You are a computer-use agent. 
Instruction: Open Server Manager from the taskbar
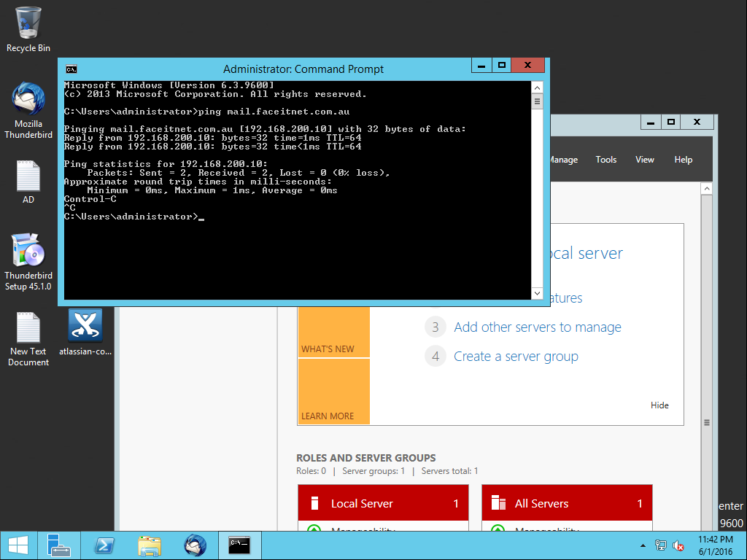pos(58,545)
